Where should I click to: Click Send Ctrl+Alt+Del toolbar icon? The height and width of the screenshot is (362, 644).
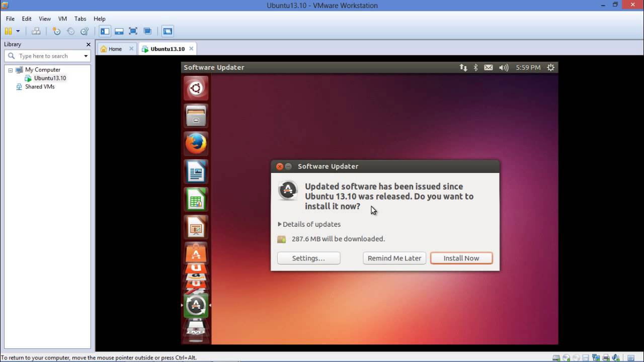pyautogui.click(x=36, y=31)
